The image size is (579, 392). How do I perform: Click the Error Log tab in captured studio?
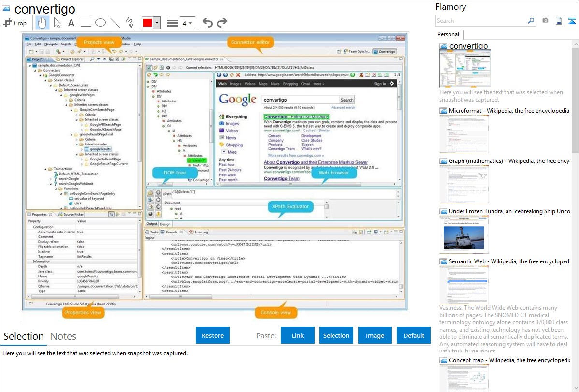point(199,232)
